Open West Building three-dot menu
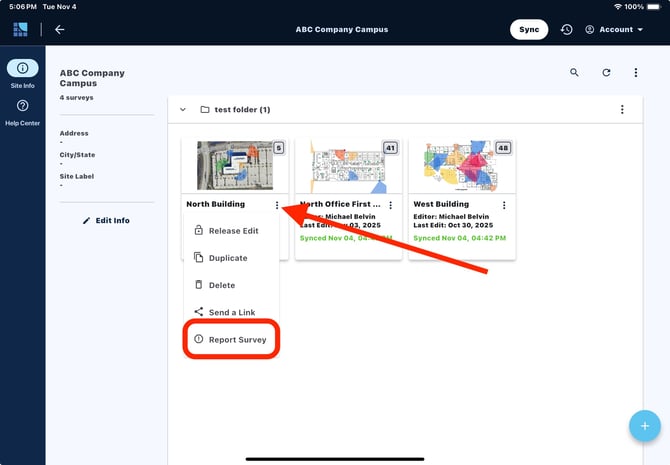Viewport: 670px width, 465px height. 504,205
